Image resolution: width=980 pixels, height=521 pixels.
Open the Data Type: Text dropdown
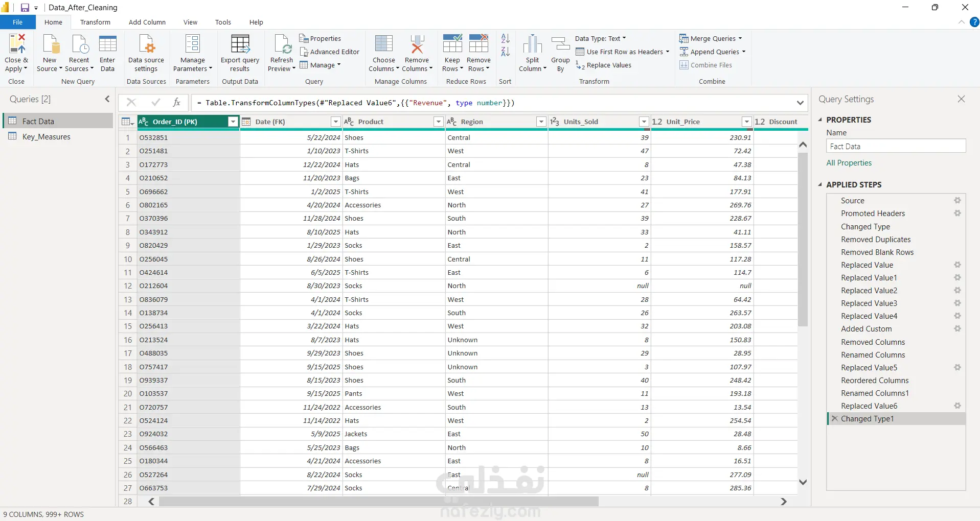pos(600,39)
